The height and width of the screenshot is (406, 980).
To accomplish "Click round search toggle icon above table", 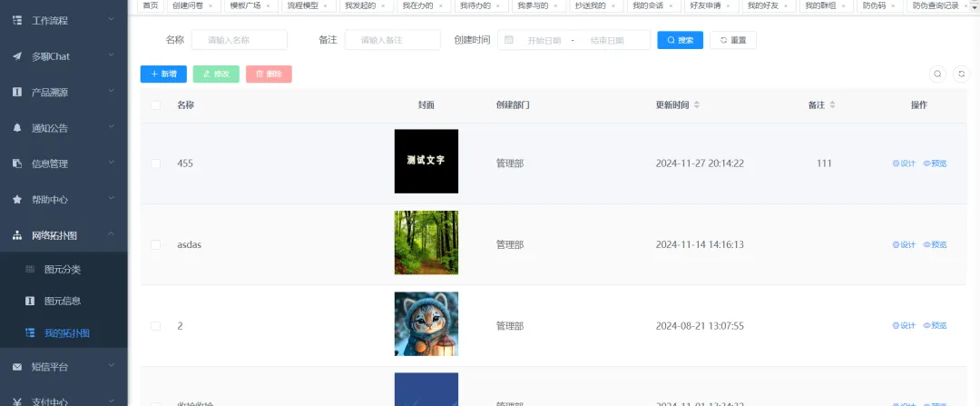I will (937, 74).
